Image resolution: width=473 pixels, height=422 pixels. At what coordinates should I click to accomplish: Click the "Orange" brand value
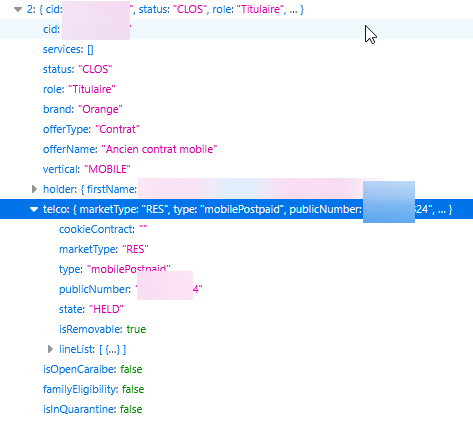[x=100, y=109]
